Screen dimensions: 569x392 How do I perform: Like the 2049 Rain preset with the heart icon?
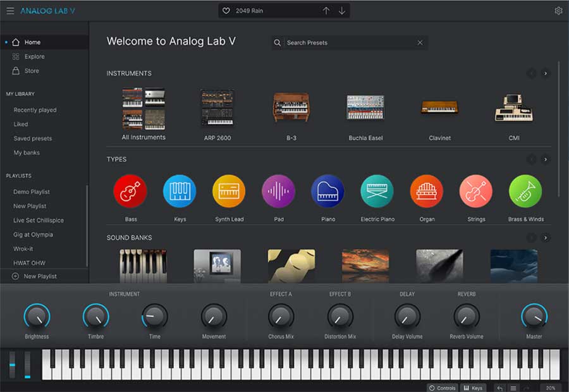pos(226,11)
